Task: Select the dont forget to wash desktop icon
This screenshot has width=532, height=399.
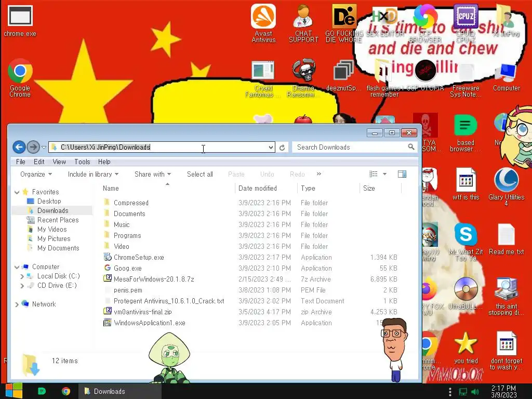Action: (506, 351)
